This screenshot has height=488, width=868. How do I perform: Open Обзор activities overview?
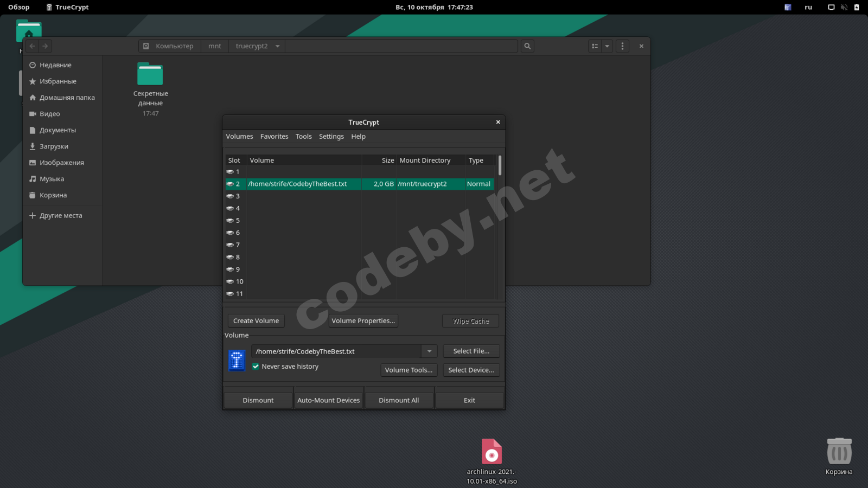(x=19, y=7)
